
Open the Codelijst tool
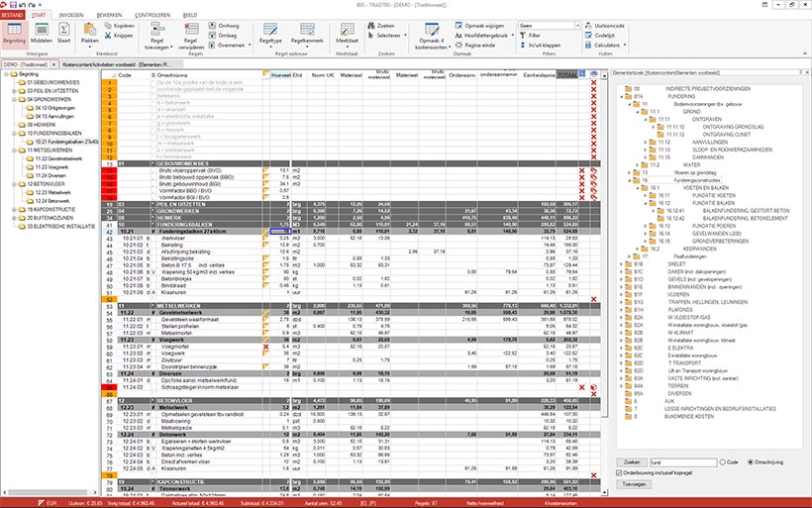pyautogui.click(x=600, y=36)
